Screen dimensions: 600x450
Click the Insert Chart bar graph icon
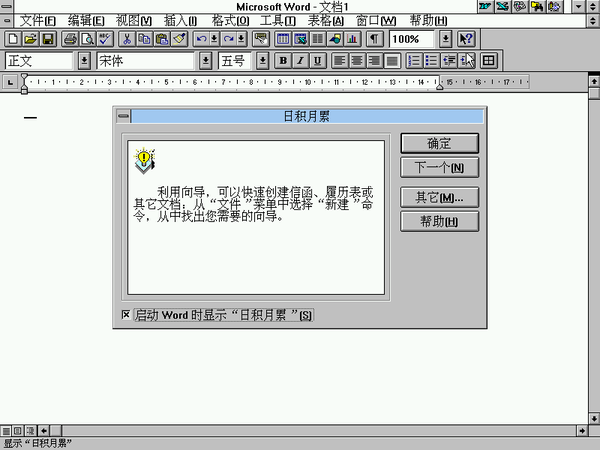(353, 39)
